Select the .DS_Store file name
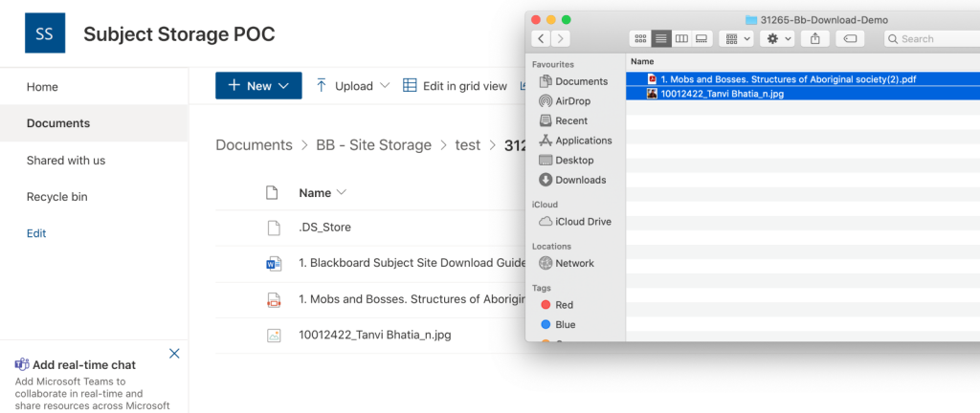The width and height of the screenshot is (980, 413). tap(325, 228)
